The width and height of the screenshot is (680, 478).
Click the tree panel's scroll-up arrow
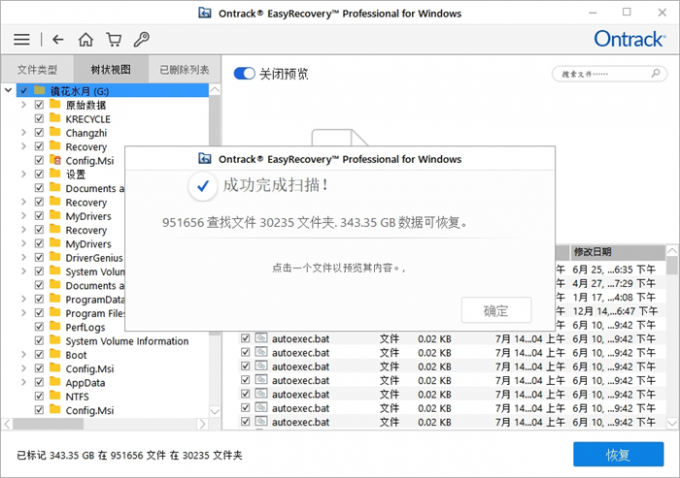tap(215, 90)
